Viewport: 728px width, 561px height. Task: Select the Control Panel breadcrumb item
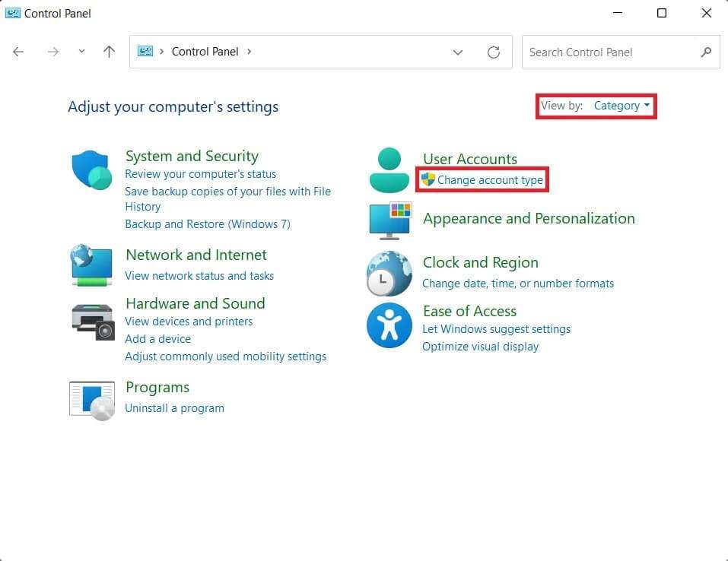(205, 52)
